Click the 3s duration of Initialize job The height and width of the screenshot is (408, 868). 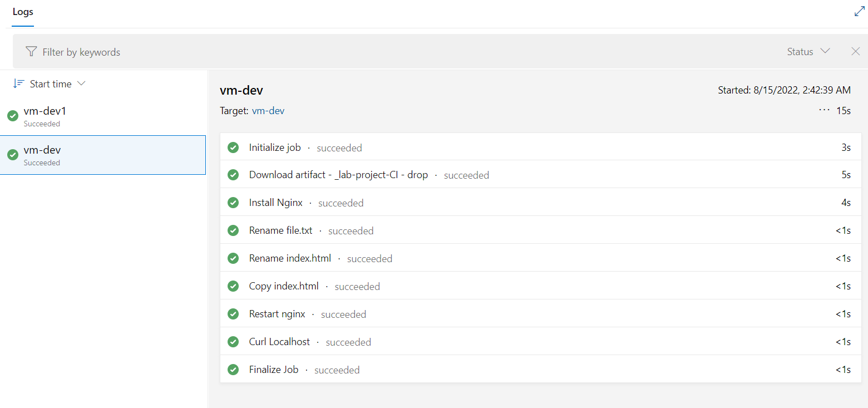coord(846,148)
